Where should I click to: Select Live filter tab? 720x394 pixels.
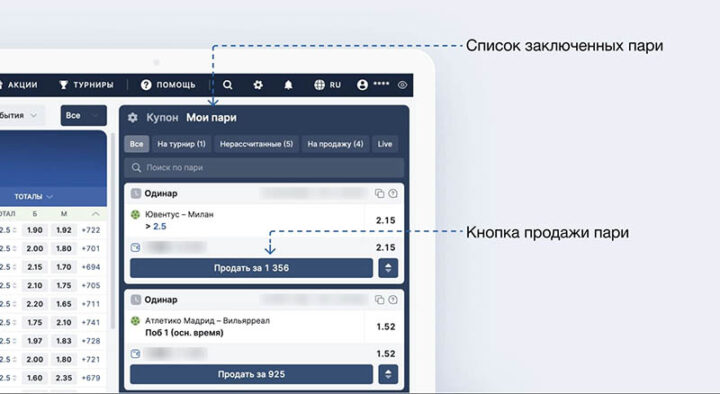pos(385,144)
